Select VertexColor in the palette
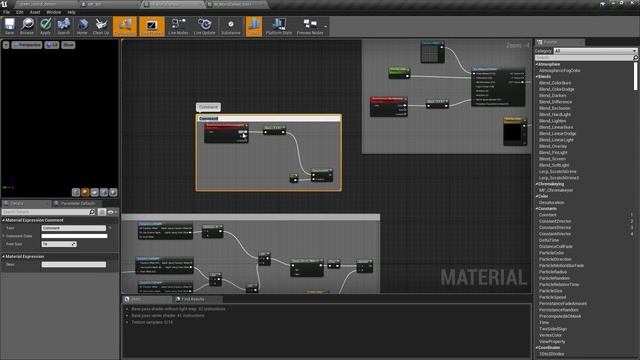This screenshot has height=360, width=640. [550, 335]
